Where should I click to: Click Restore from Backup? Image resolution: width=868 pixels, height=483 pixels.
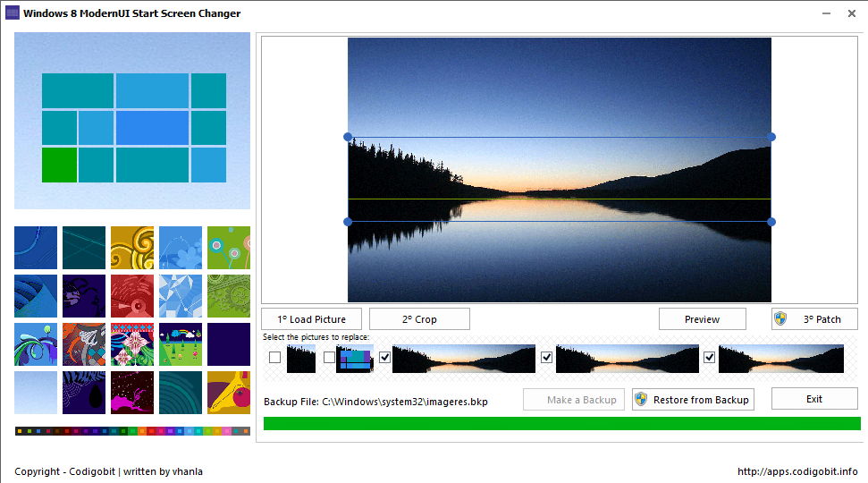click(x=693, y=399)
